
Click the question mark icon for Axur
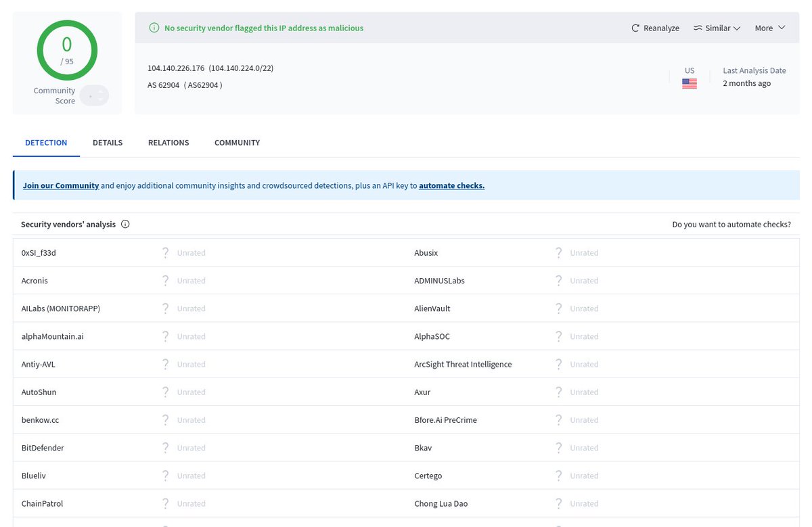point(558,392)
